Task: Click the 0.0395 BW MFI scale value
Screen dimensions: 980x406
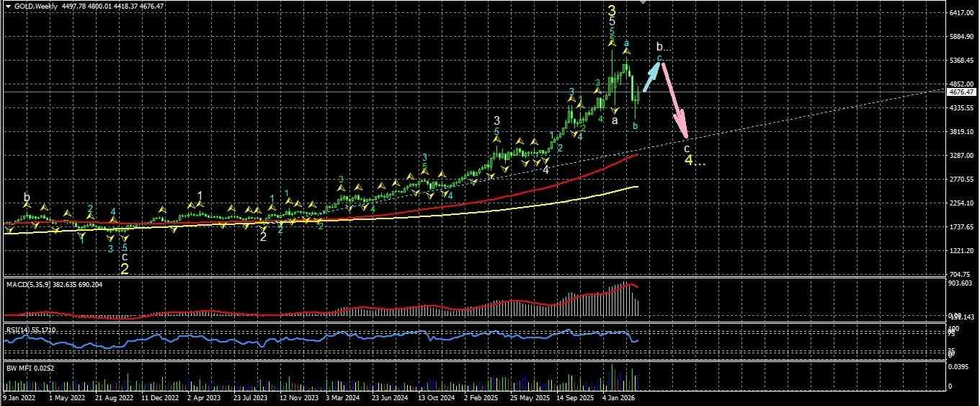Action: pos(959,368)
